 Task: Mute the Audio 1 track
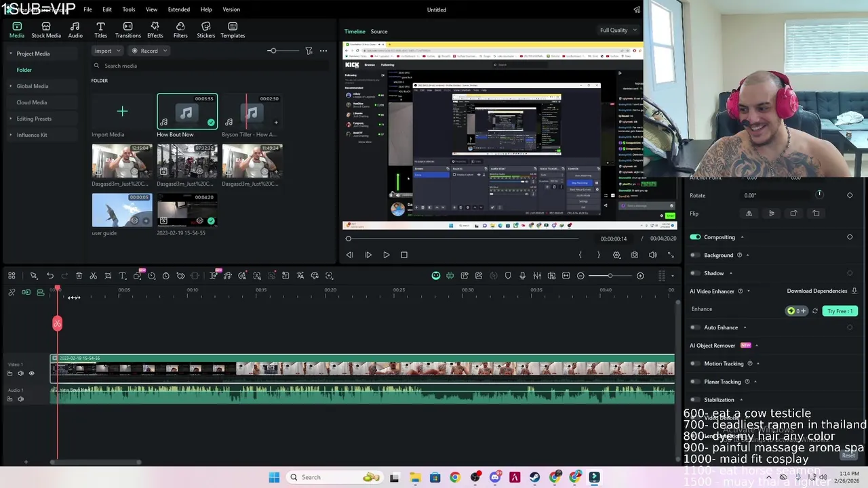click(20, 399)
